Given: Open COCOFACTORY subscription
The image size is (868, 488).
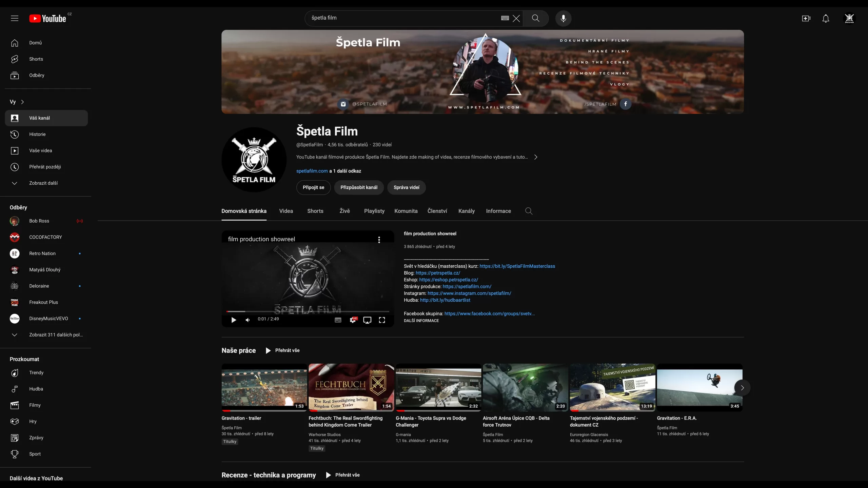Looking at the screenshot, I should (46, 237).
